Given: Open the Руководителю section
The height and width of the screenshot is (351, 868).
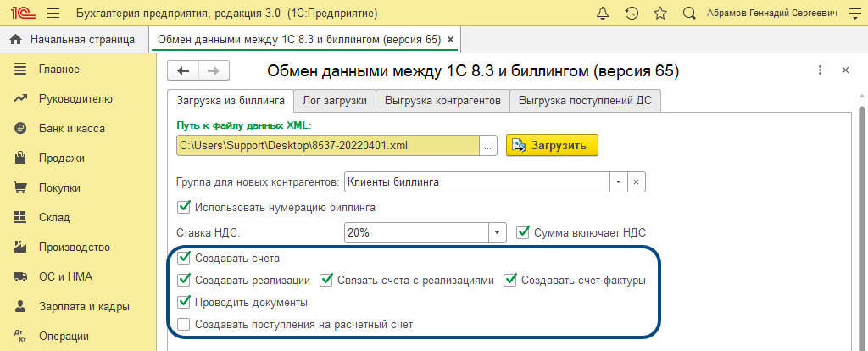Looking at the screenshot, I should (75, 99).
